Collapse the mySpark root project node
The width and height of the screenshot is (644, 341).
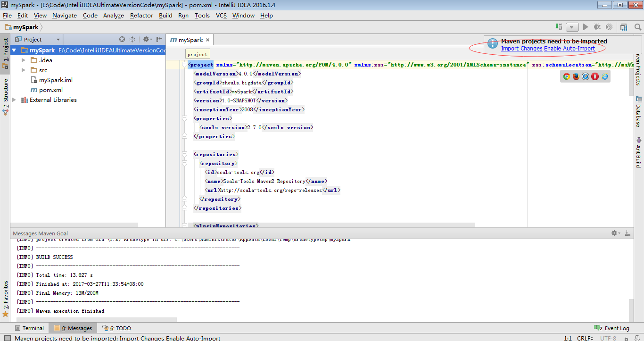(x=15, y=50)
